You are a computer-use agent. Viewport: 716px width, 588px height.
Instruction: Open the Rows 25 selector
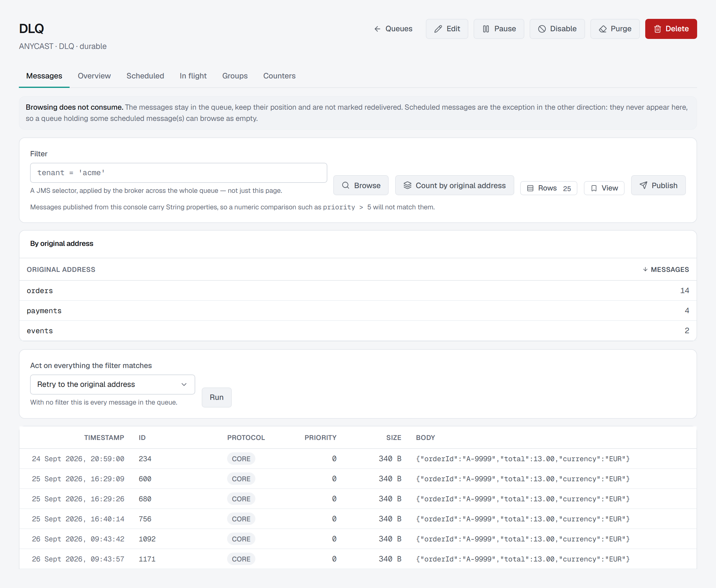[x=548, y=188]
